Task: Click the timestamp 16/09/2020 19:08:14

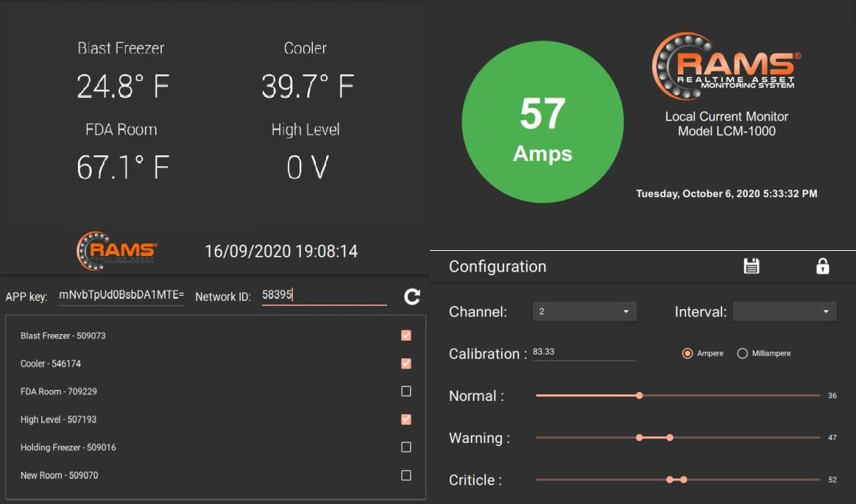Action: (281, 251)
